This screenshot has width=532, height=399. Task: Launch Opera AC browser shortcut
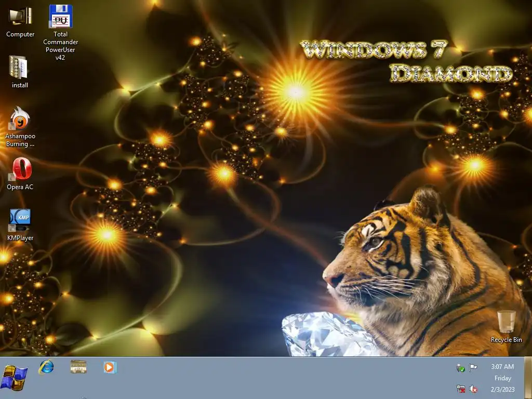[20, 174]
